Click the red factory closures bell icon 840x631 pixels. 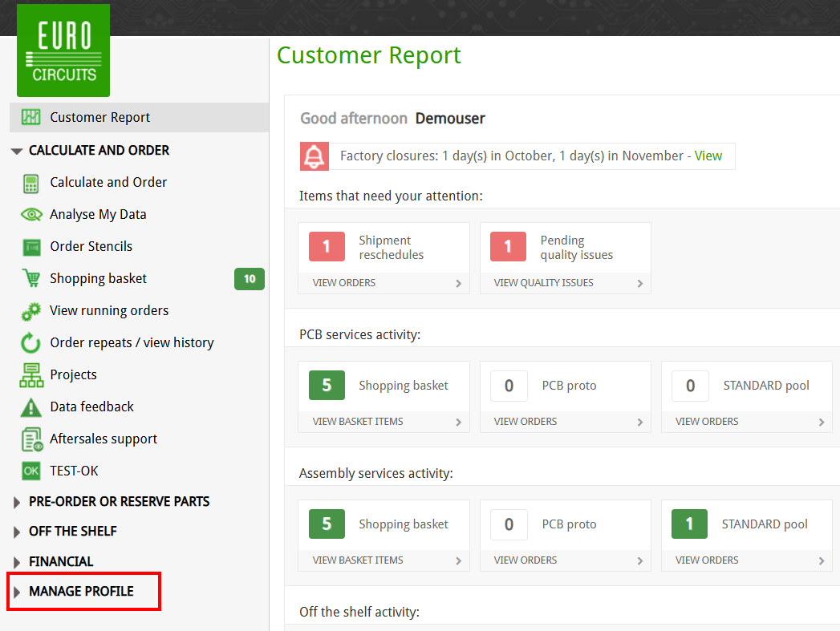pos(314,156)
